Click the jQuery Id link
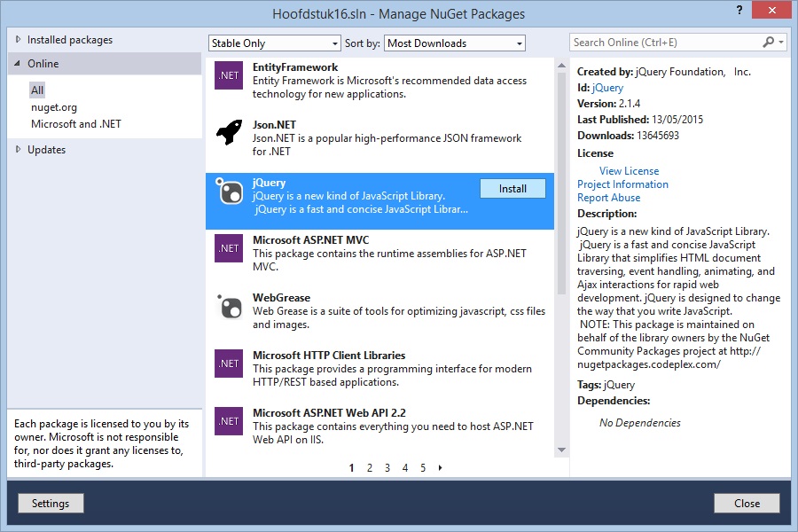Viewport: 798px width, 532px height. 607,88
